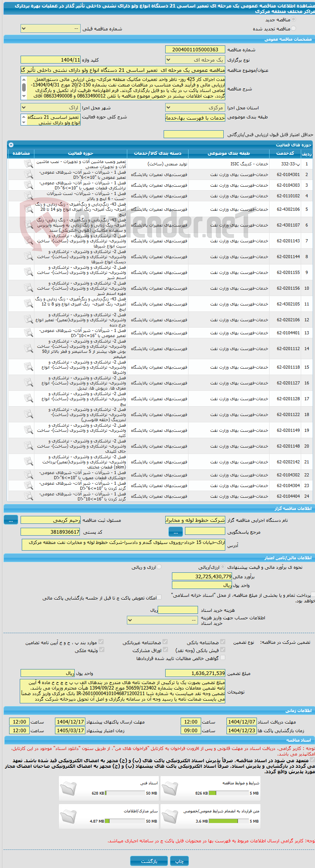This screenshot has width=315, height=868.
Task: View details icon for row 9
Action: point(28,272)
